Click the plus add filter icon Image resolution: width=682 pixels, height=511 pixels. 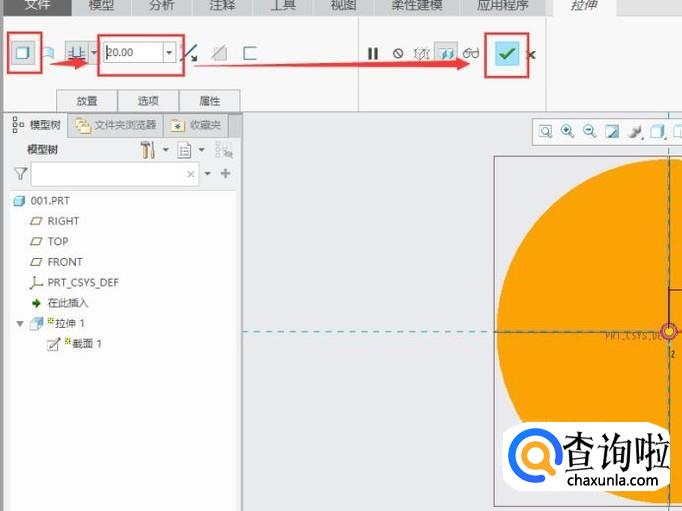coord(225,174)
